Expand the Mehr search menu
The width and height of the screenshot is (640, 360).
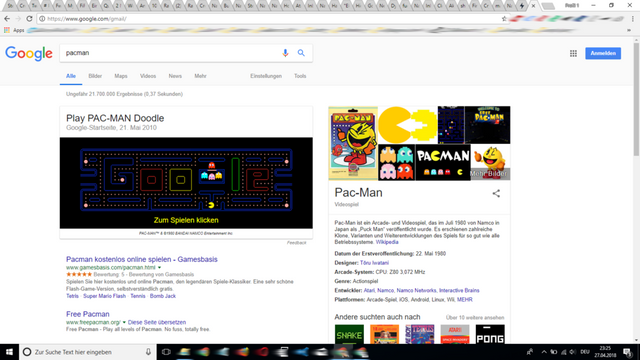200,76
